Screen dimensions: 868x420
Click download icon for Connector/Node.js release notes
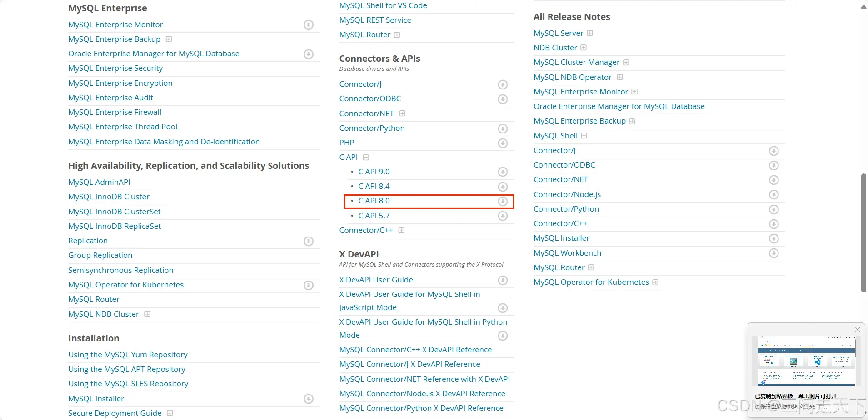774,194
